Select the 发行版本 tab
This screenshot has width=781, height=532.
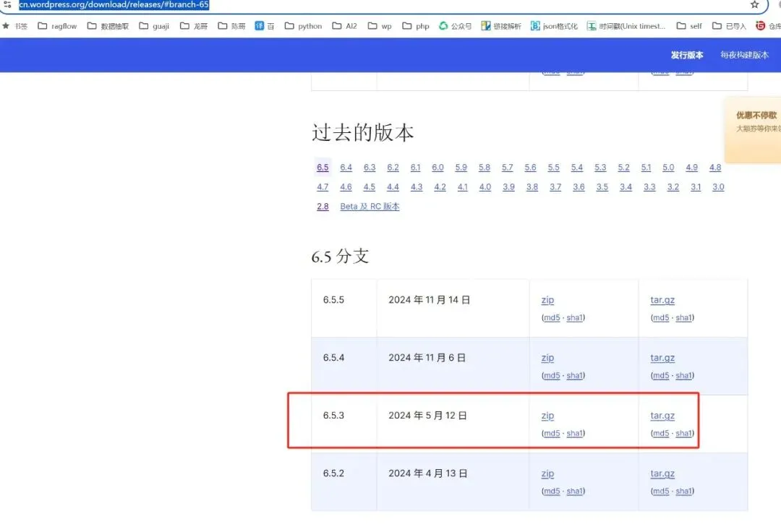point(687,55)
